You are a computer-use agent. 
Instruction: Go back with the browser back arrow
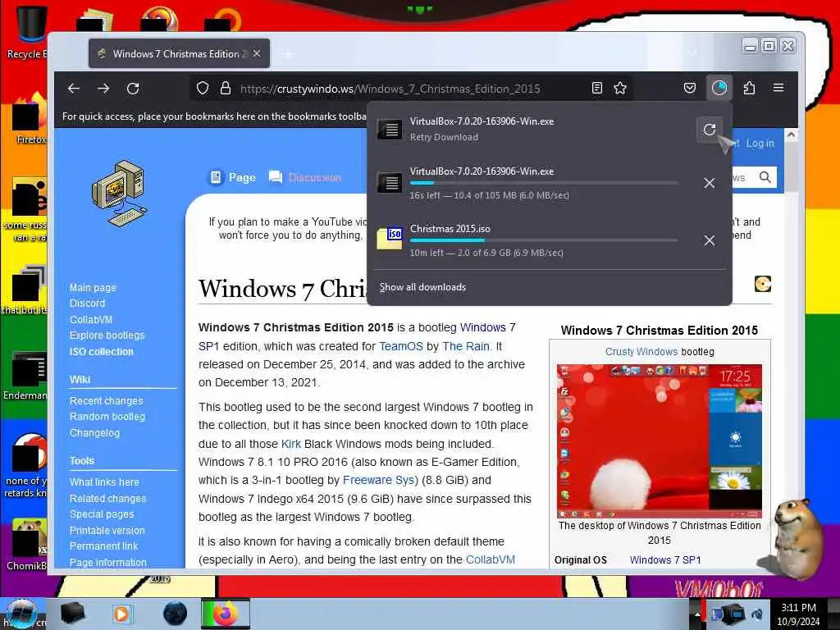coord(74,89)
